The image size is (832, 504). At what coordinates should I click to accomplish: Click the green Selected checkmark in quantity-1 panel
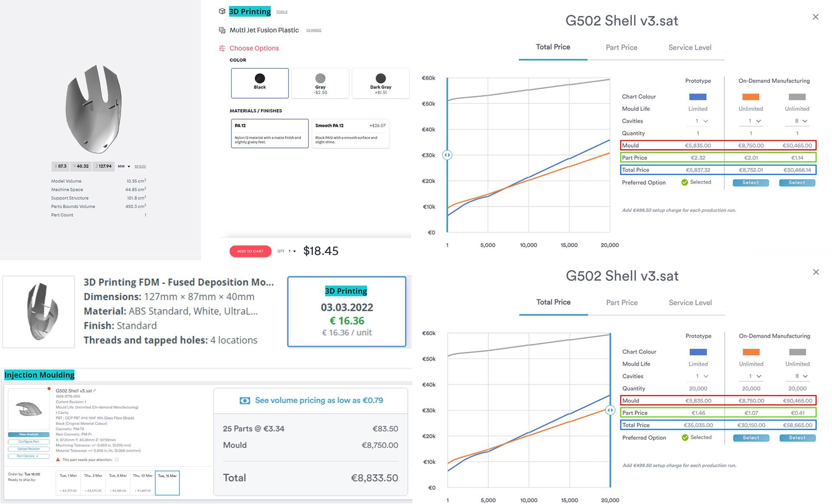click(x=685, y=182)
